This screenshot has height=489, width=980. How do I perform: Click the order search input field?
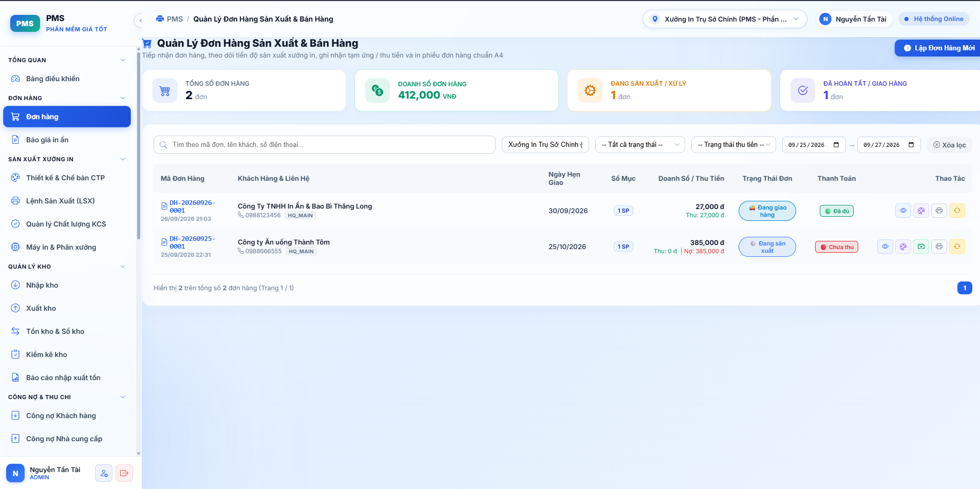[325, 145]
